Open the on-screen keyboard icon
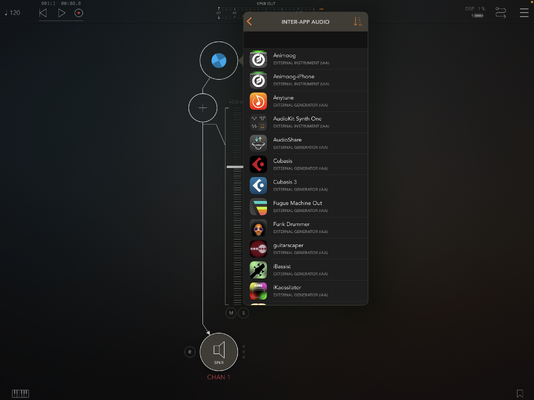 (x=20, y=394)
